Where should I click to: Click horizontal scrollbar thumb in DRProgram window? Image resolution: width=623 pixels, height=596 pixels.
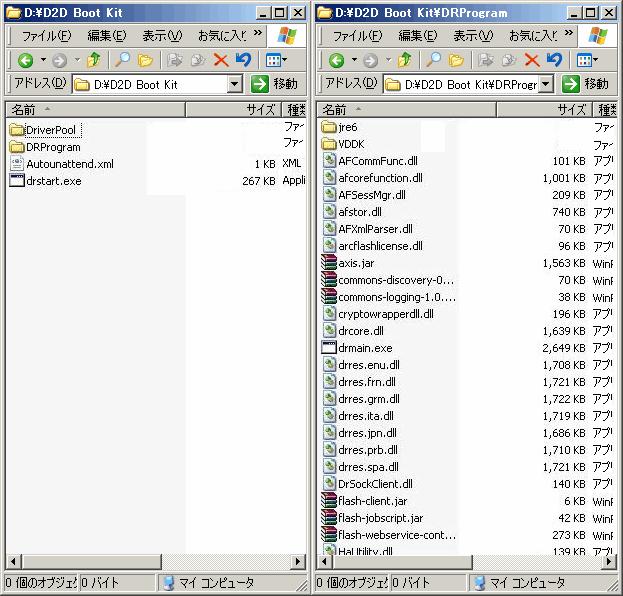tap(403, 562)
